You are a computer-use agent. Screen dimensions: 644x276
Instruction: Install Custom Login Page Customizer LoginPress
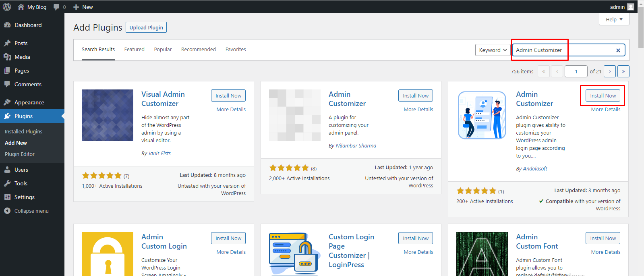click(x=416, y=238)
